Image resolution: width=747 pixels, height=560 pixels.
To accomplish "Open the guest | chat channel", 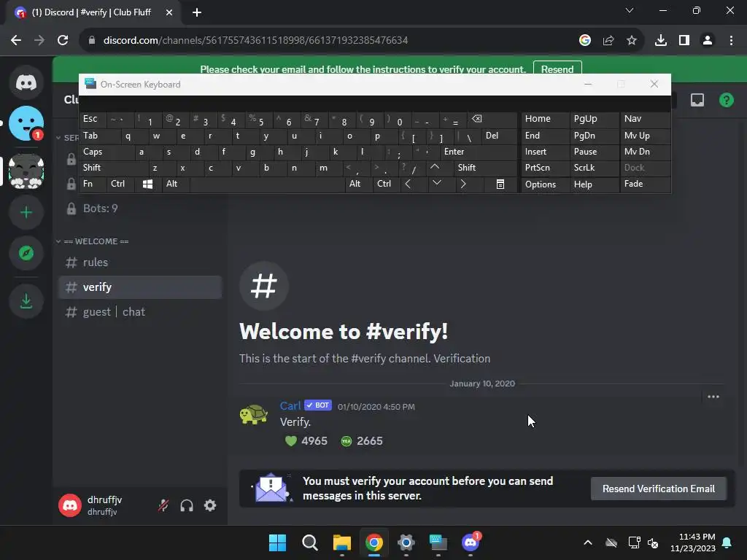I will [x=140, y=312].
